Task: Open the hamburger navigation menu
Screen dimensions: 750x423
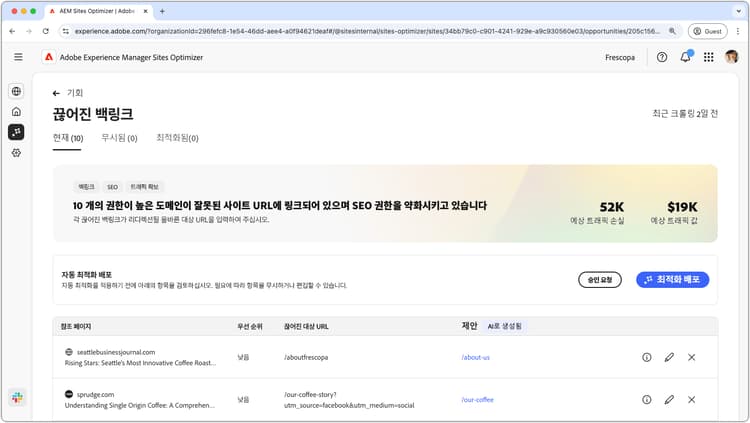Action: pyautogui.click(x=18, y=57)
